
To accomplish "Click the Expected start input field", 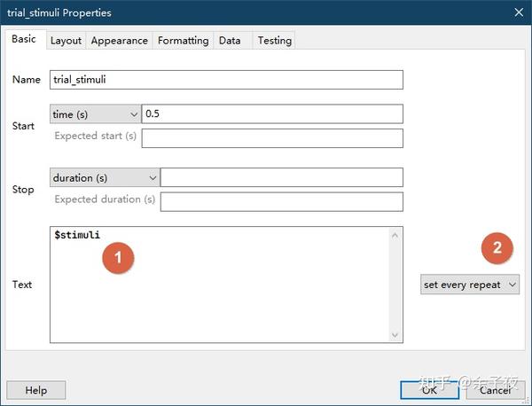I will (271, 137).
